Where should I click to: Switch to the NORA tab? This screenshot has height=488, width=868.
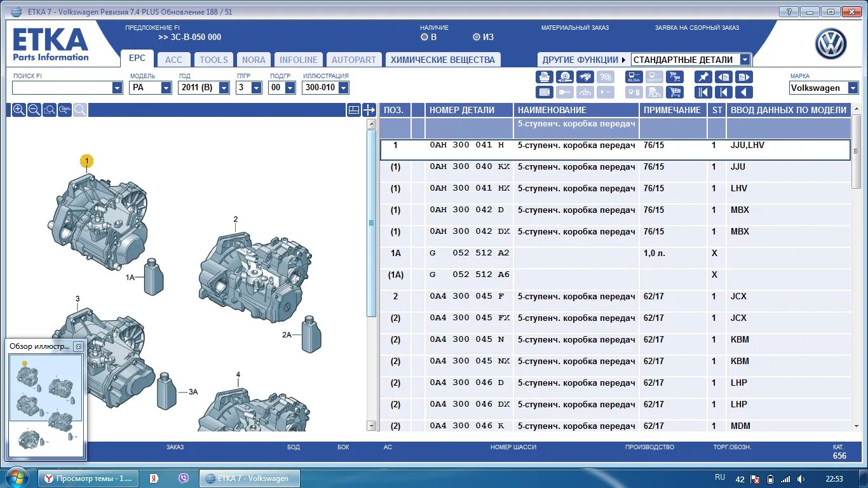254,60
